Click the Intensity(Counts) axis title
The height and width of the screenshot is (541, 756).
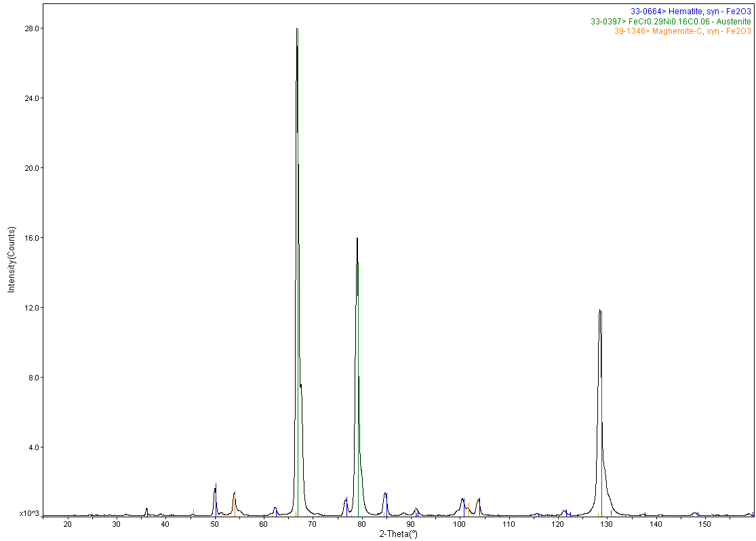coord(12,260)
